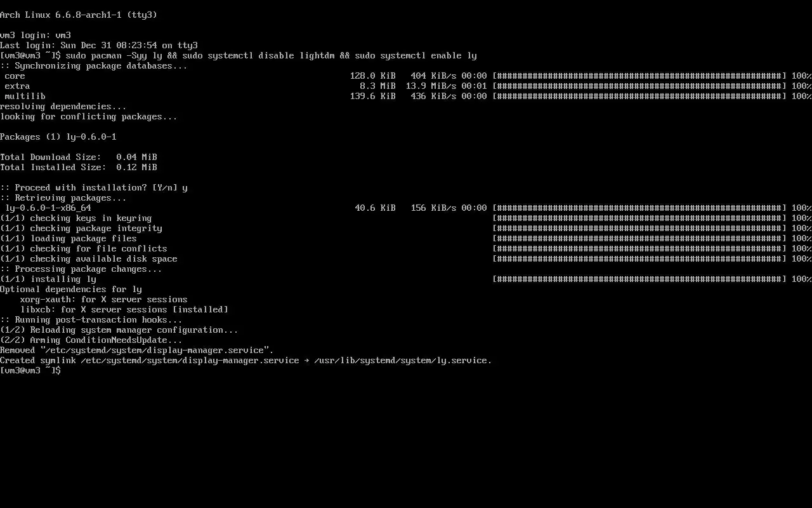Click '(1/1) checking for file conflicts' line
The height and width of the screenshot is (508, 812).
(x=84, y=248)
